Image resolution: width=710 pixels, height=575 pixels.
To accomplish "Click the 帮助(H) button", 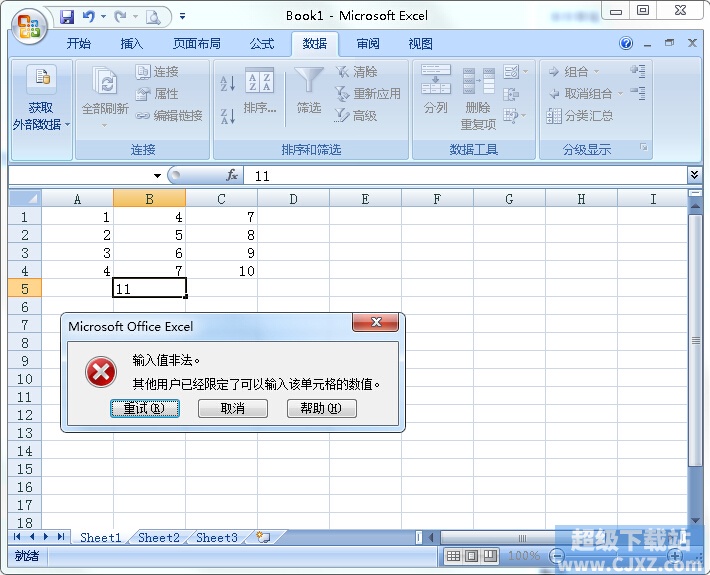I will 321,408.
